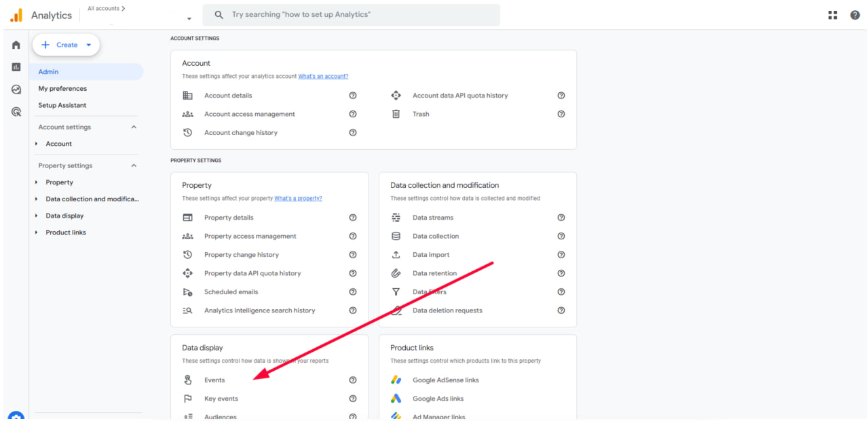Open the account selector dropdown arrow
The width and height of the screenshot is (868, 421).
click(189, 18)
